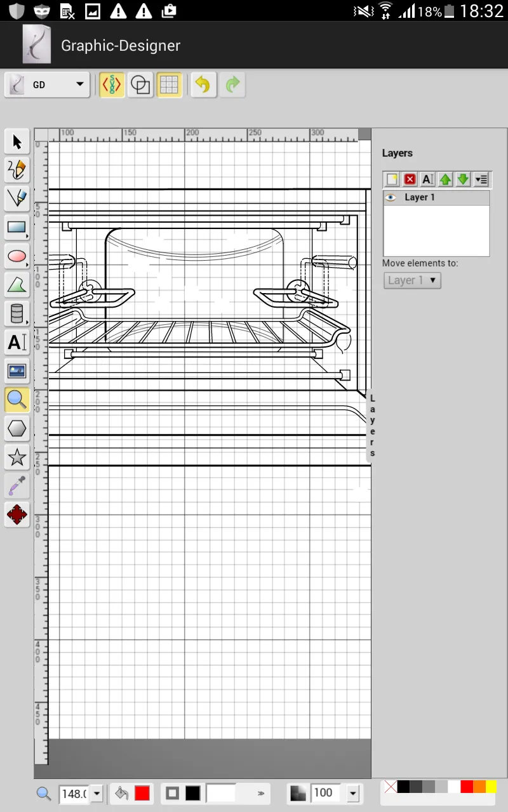Pick red from the bottom palette
This screenshot has width=508, height=812.
467,787
